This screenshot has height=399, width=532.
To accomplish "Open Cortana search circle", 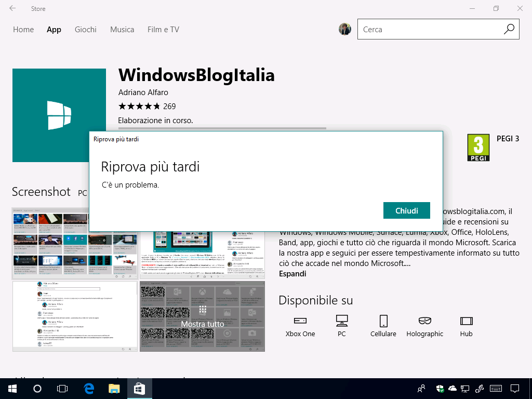I will tap(37, 389).
